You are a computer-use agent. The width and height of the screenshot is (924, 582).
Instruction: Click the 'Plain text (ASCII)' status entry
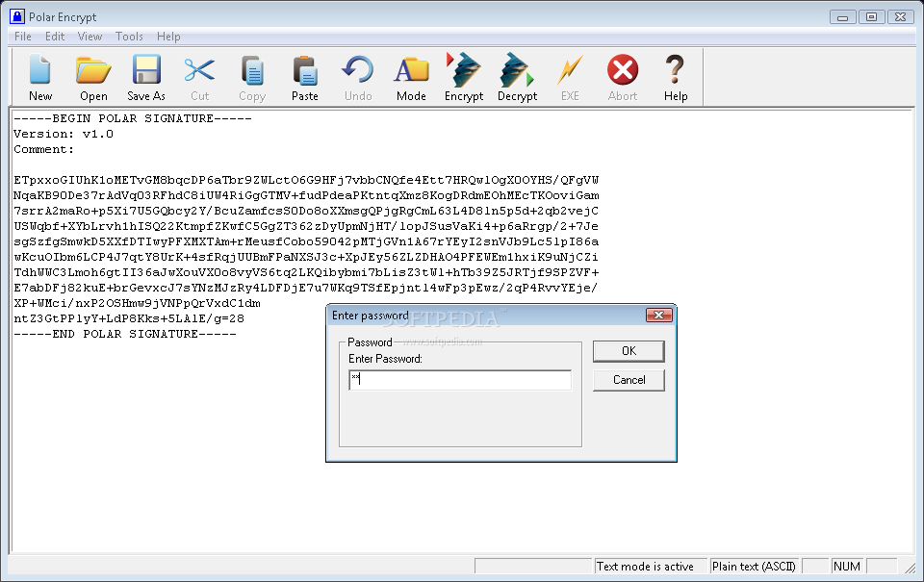click(x=755, y=566)
